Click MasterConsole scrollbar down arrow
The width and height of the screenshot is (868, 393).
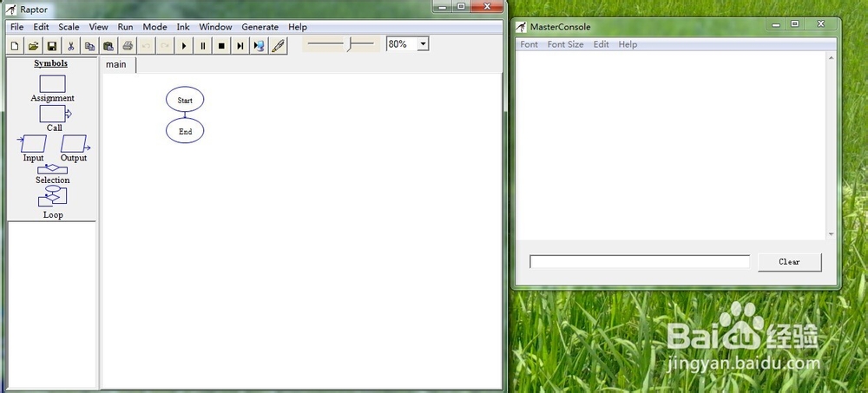tap(831, 235)
